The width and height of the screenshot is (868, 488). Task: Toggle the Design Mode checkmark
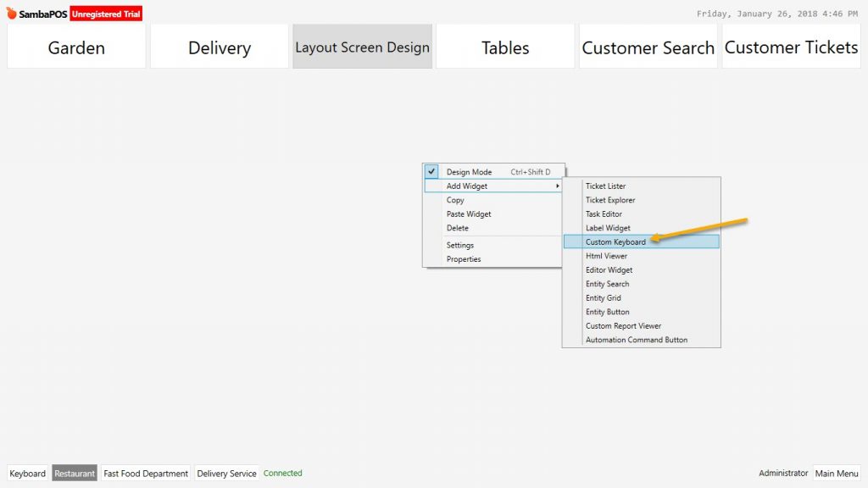431,171
